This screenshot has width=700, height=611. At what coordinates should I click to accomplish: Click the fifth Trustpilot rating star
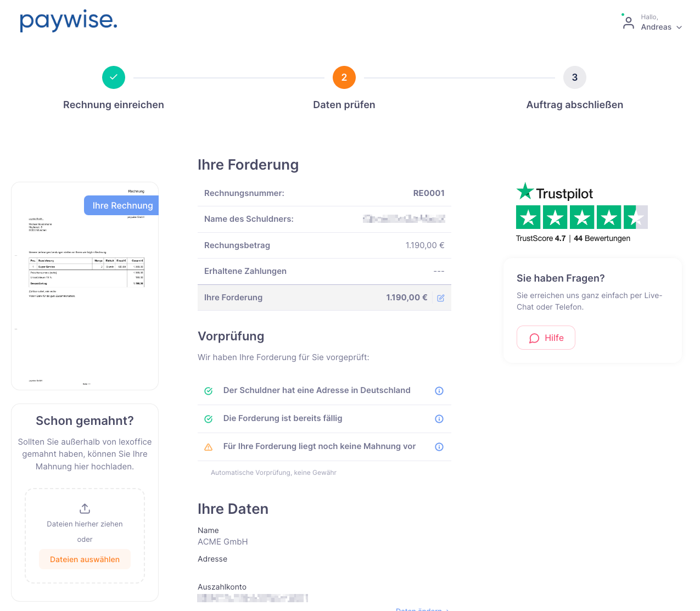tap(635, 217)
